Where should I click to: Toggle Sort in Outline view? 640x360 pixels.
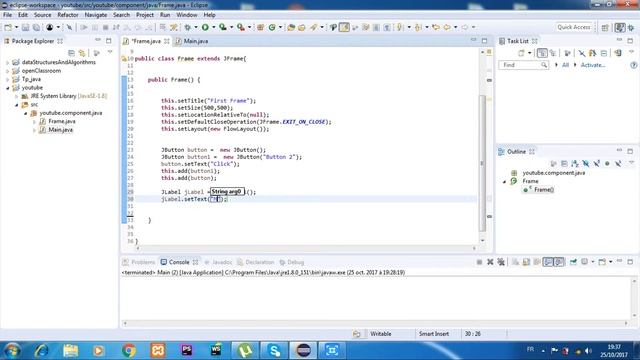tap(575, 163)
